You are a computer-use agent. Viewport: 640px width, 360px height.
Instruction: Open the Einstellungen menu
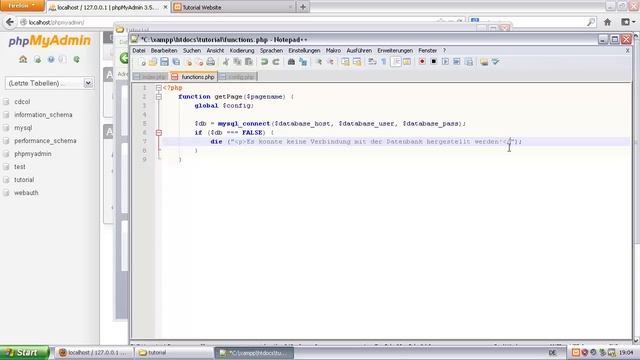coord(304,51)
